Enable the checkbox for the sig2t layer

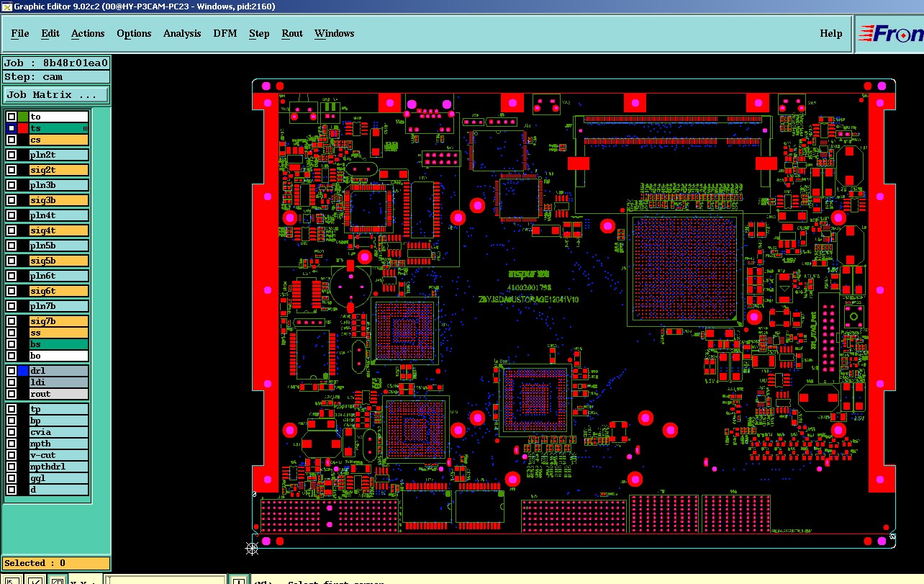[12, 170]
